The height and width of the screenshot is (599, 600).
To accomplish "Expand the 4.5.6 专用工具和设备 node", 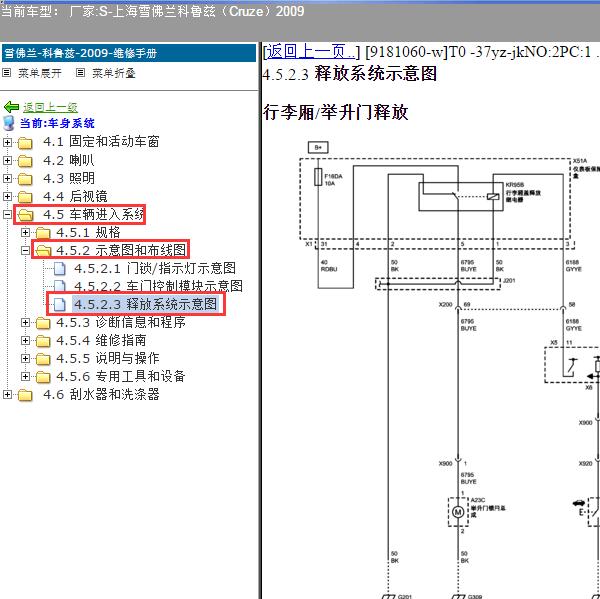I will [25, 377].
